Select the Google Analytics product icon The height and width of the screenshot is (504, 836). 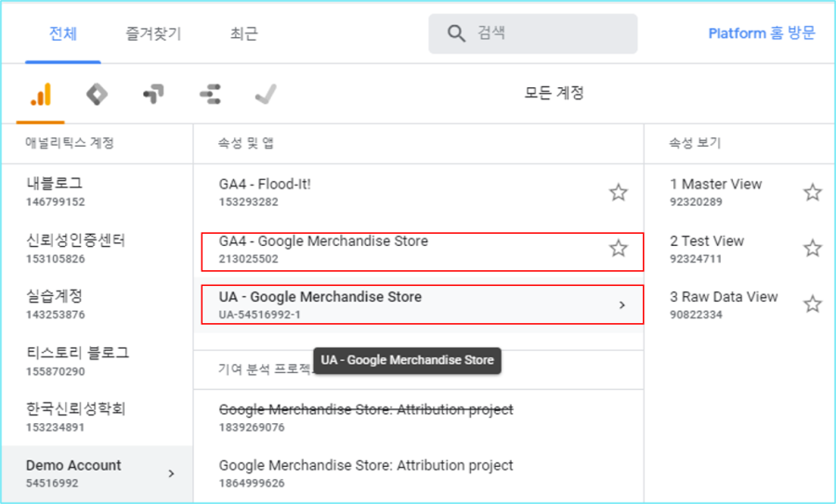point(41,95)
